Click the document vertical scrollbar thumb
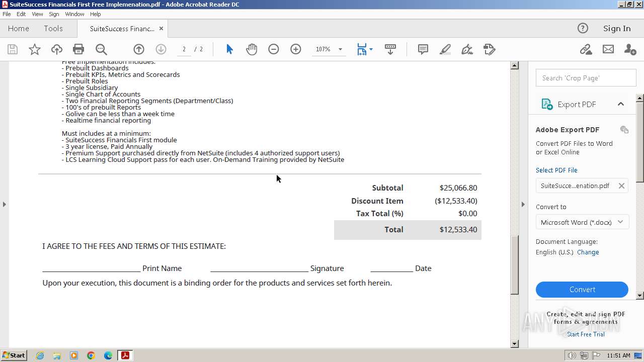Screen dimensions: 644x362 point(514,265)
